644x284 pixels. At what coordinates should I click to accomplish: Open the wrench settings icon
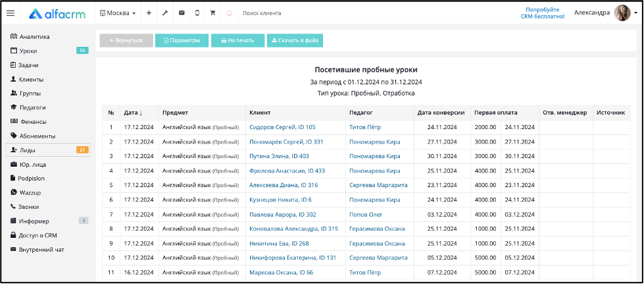pos(165,13)
